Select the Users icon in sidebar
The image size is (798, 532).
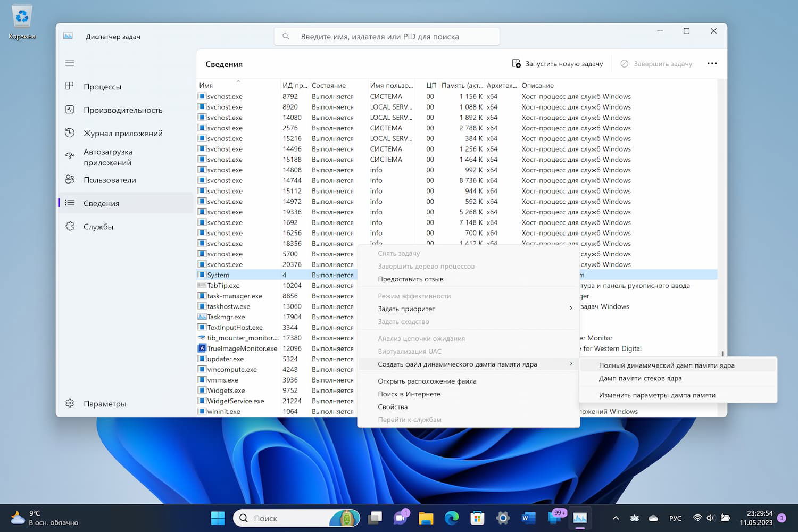[70, 180]
